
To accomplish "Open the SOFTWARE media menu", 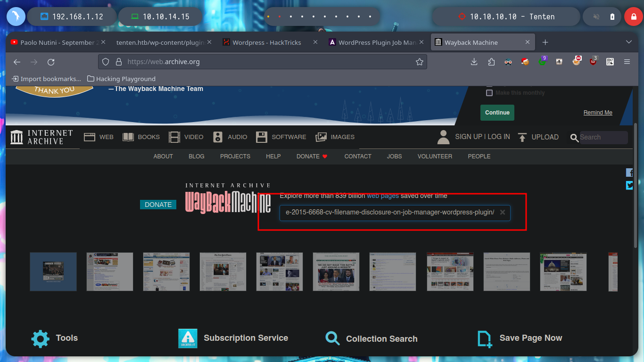I will [281, 137].
